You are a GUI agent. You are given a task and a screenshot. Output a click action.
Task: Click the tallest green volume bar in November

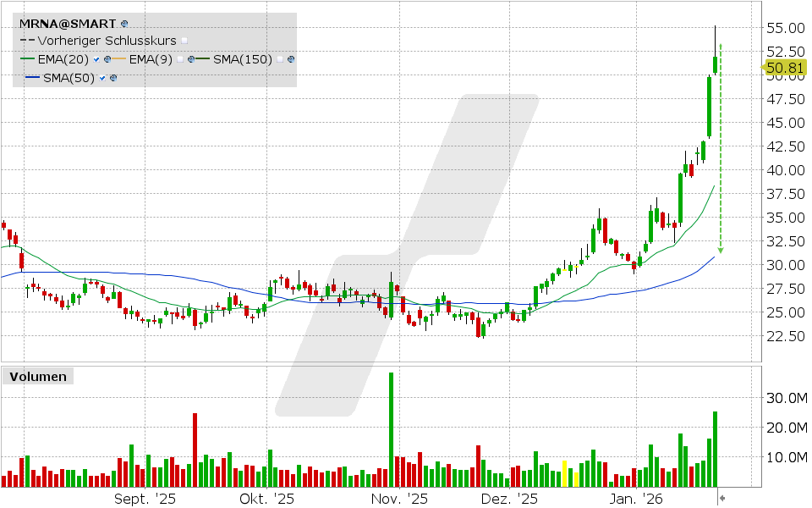tap(390, 423)
